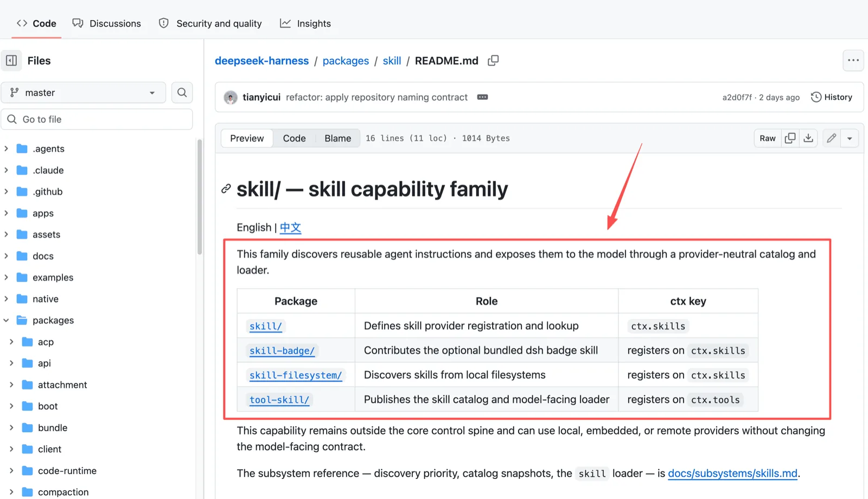Open the .agents folder

point(48,149)
